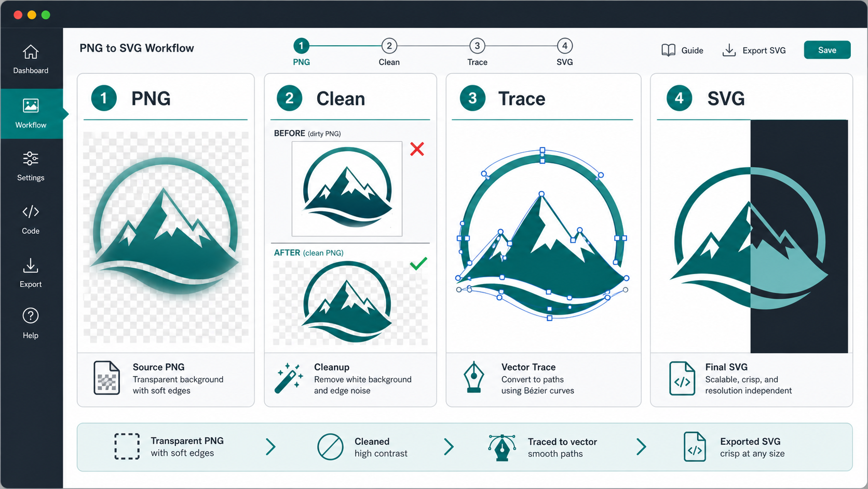Click the "PNG to SVG Workflow" title
The width and height of the screenshot is (868, 489).
pos(137,48)
